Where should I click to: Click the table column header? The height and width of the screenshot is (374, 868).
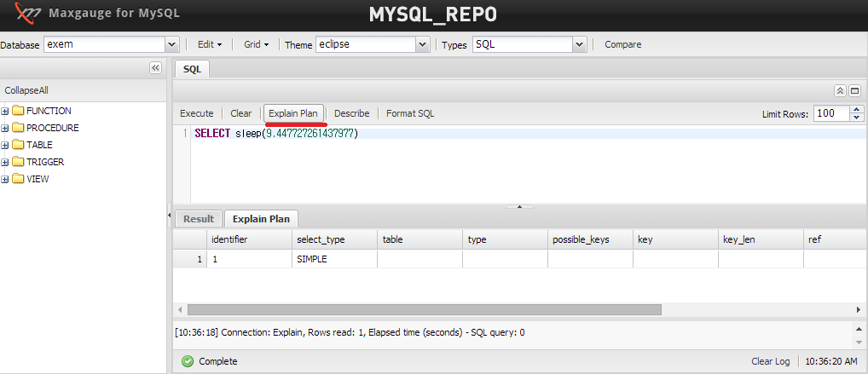pyautogui.click(x=420, y=239)
